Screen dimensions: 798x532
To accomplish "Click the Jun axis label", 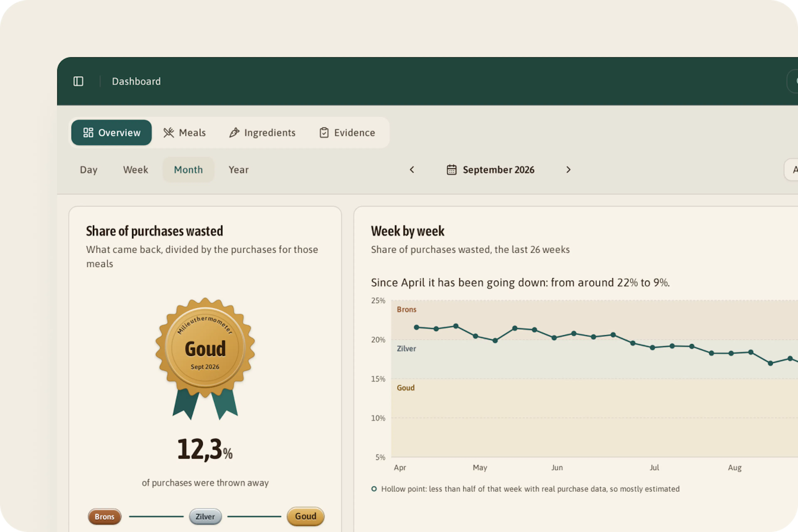I will coord(557,468).
